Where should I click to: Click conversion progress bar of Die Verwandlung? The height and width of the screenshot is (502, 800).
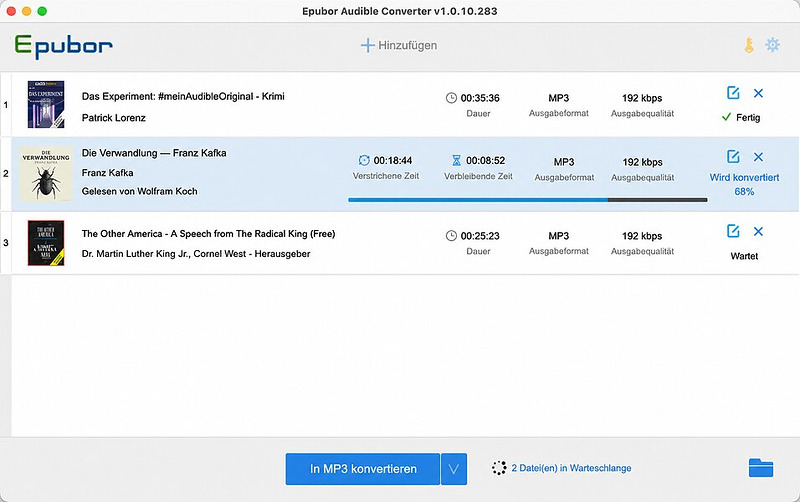click(528, 200)
